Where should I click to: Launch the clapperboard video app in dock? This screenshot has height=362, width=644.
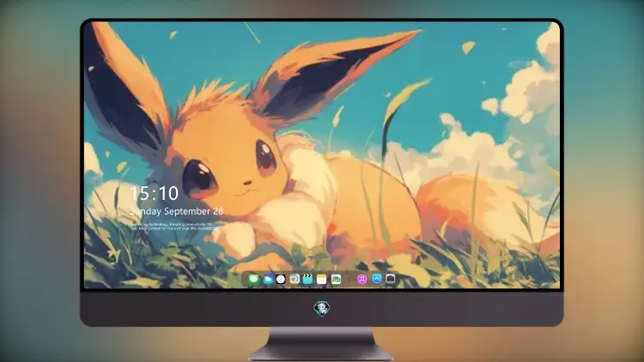point(307,280)
